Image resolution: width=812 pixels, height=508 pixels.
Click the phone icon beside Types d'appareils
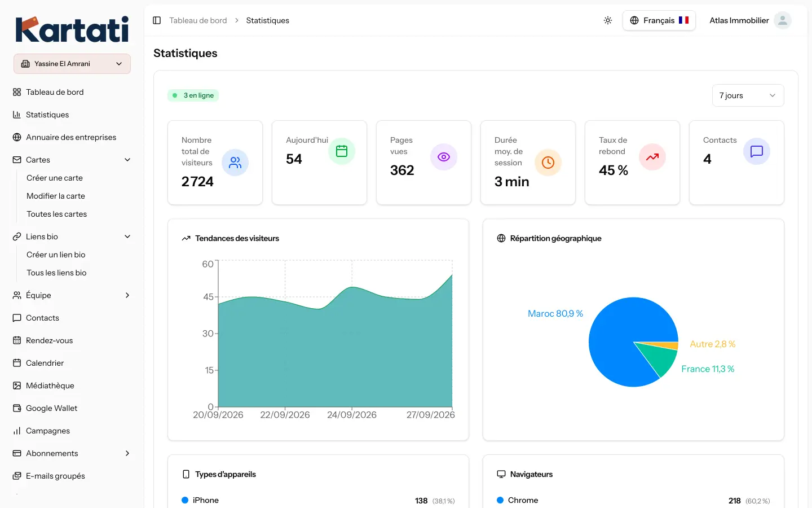186,474
